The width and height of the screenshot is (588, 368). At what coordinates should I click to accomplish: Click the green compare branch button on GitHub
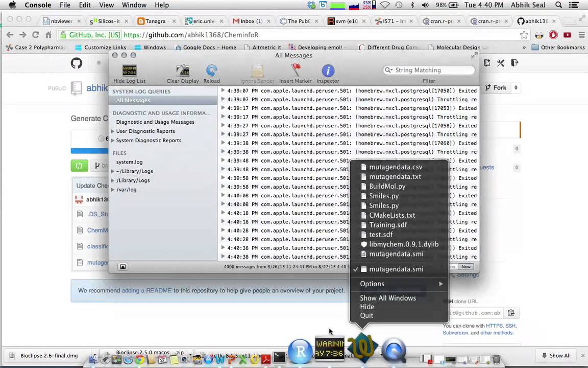click(x=79, y=166)
